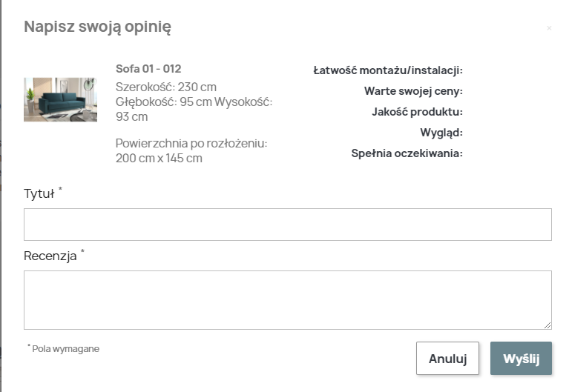Click the product name Sofa 01 - 012
Image resolution: width=569 pixels, height=392 pixels.
pos(148,69)
